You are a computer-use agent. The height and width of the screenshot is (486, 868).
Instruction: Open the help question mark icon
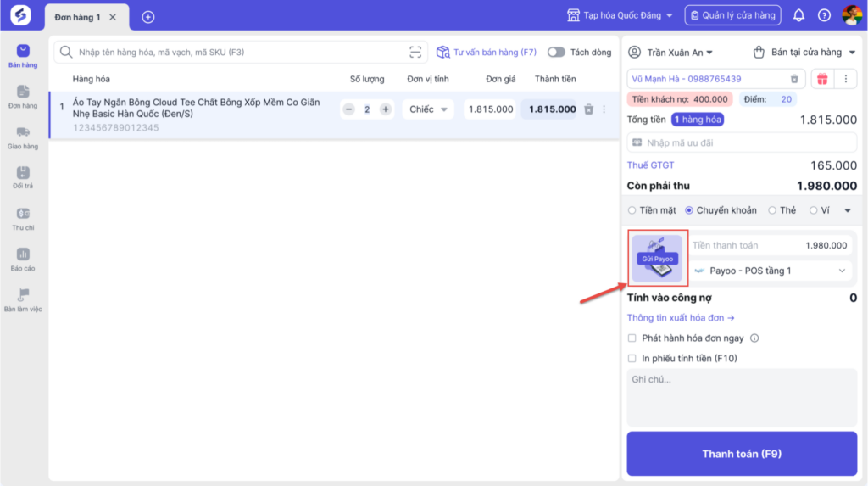coord(824,15)
